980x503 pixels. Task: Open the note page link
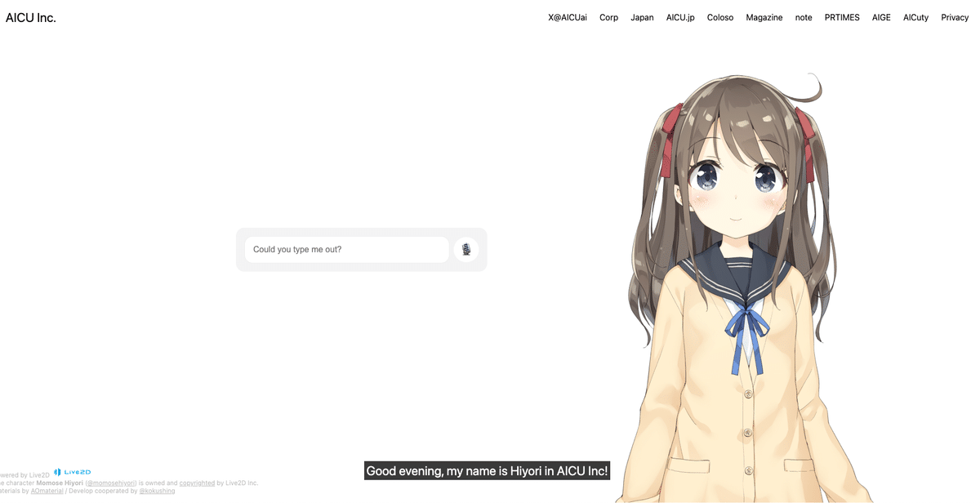pos(803,17)
